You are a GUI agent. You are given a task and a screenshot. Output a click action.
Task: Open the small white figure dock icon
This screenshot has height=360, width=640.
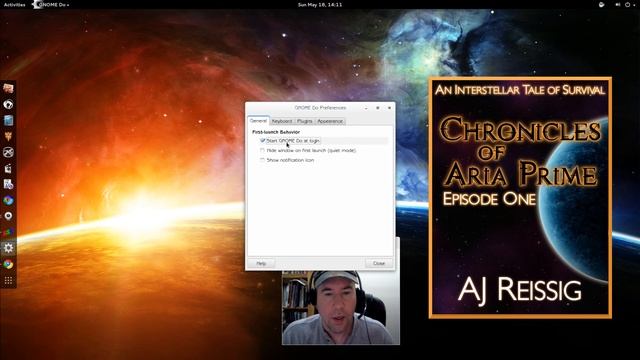pyautogui.click(x=8, y=168)
